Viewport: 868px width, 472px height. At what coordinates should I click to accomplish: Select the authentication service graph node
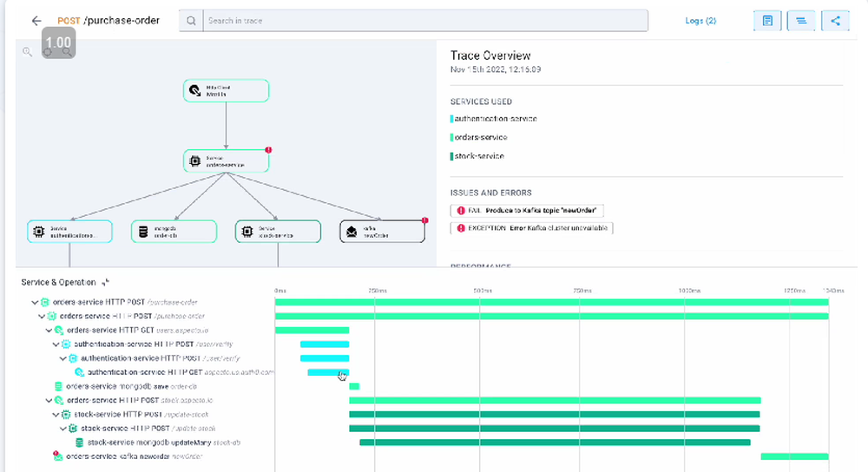[x=69, y=232]
